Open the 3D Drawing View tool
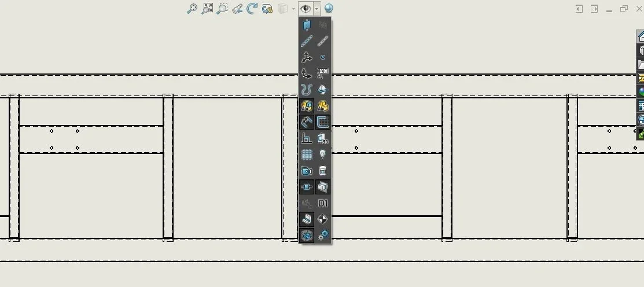Viewport: 644px width, 287px height. (267, 8)
